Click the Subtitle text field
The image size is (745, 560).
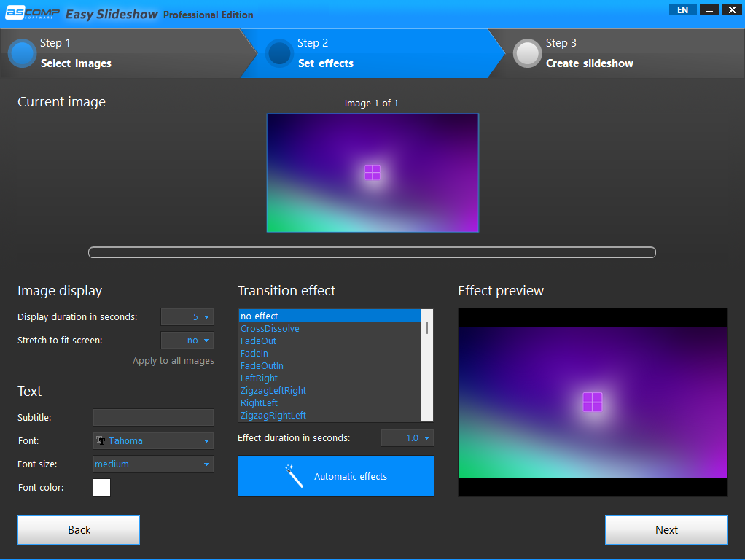tap(153, 417)
